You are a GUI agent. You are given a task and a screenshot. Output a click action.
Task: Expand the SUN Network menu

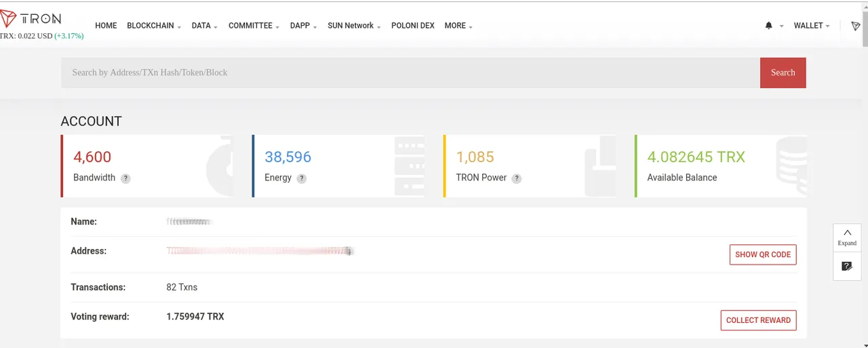[x=354, y=26]
